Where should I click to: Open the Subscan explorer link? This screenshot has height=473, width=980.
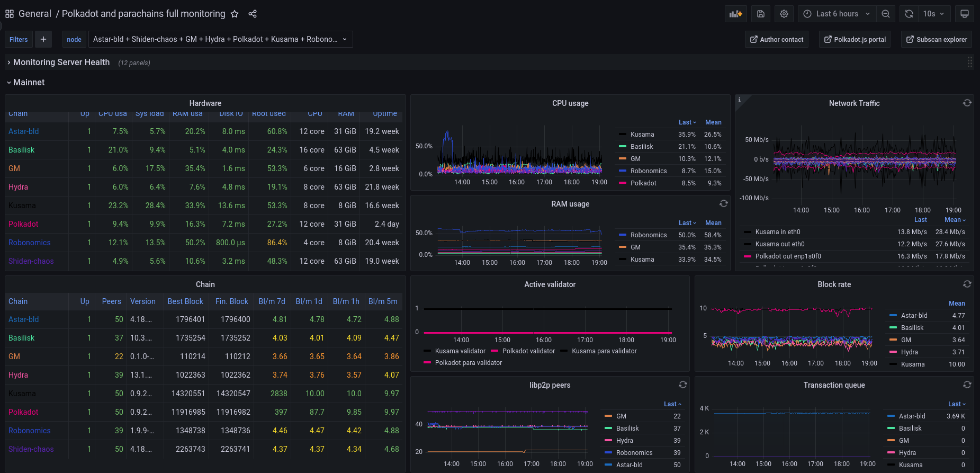tap(937, 40)
